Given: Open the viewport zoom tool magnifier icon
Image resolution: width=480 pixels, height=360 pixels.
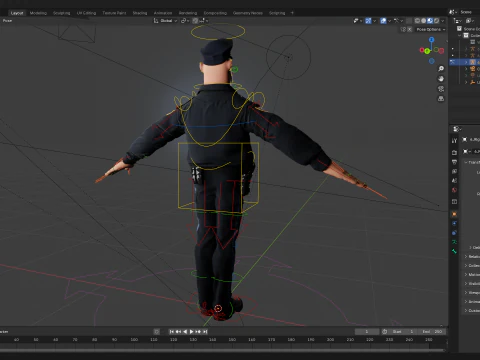Looking at the screenshot, I should click(441, 69).
